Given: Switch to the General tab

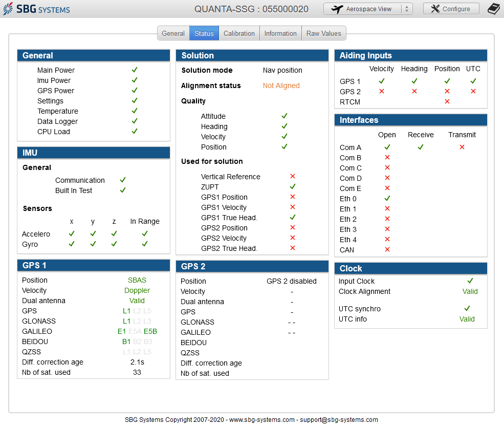Looking at the screenshot, I should tap(173, 33).
